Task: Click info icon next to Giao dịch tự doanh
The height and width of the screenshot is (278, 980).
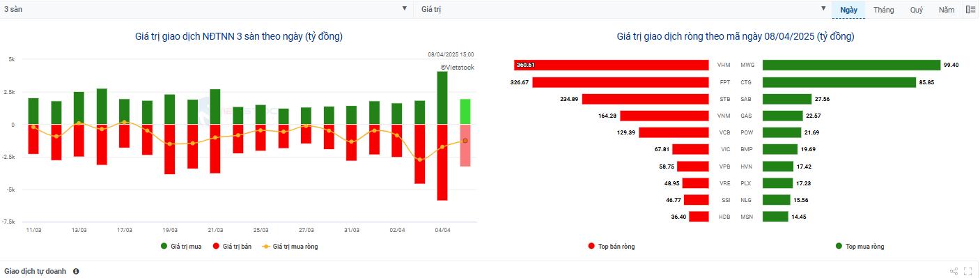Action: click(x=76, y=271)
